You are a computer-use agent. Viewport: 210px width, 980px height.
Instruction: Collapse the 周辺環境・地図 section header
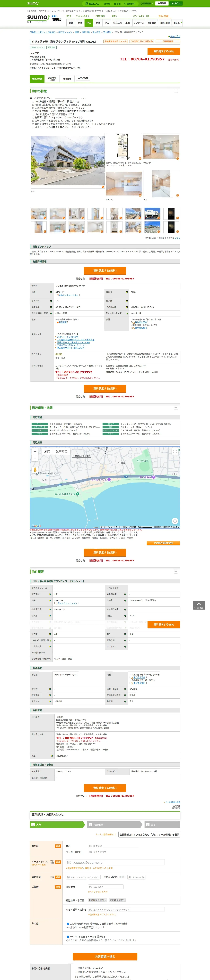(x=176, y=408)
